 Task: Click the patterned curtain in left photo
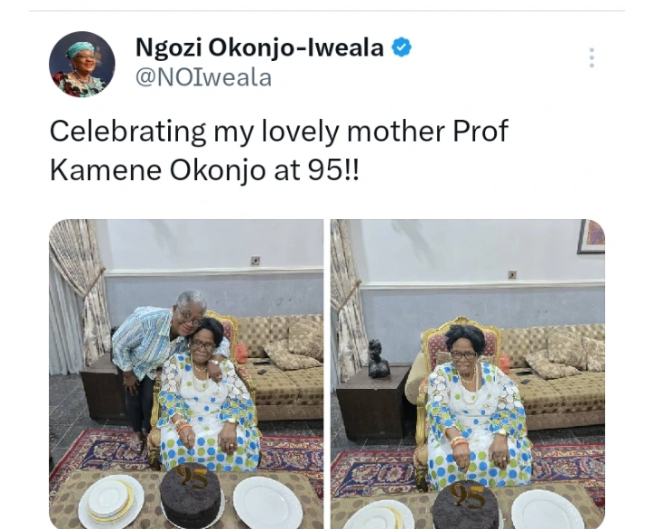(77, 292)
